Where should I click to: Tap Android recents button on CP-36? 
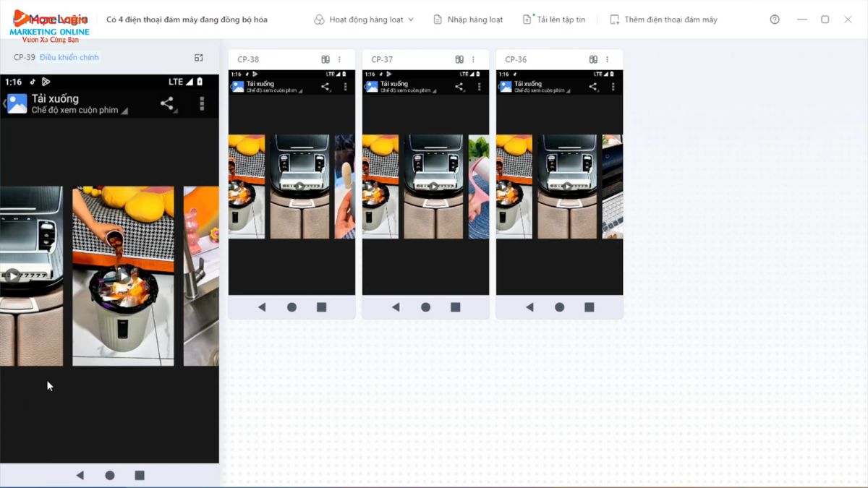[589, 307]
